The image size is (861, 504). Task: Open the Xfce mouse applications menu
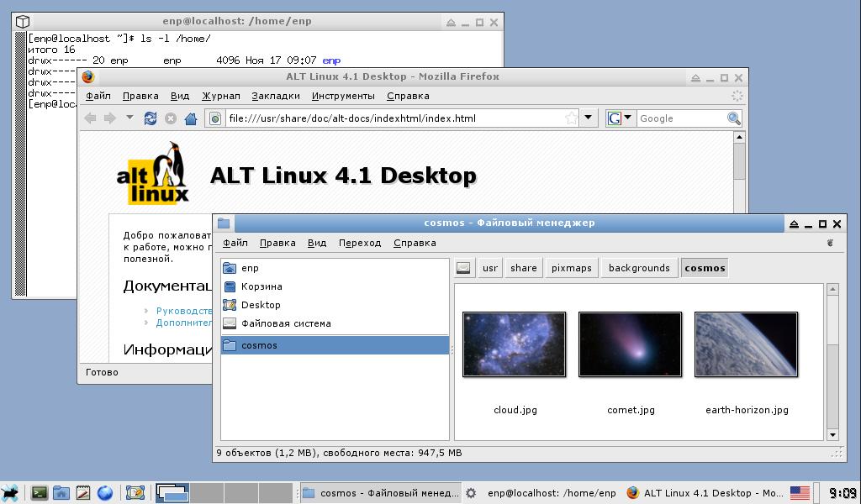(10, 492)
